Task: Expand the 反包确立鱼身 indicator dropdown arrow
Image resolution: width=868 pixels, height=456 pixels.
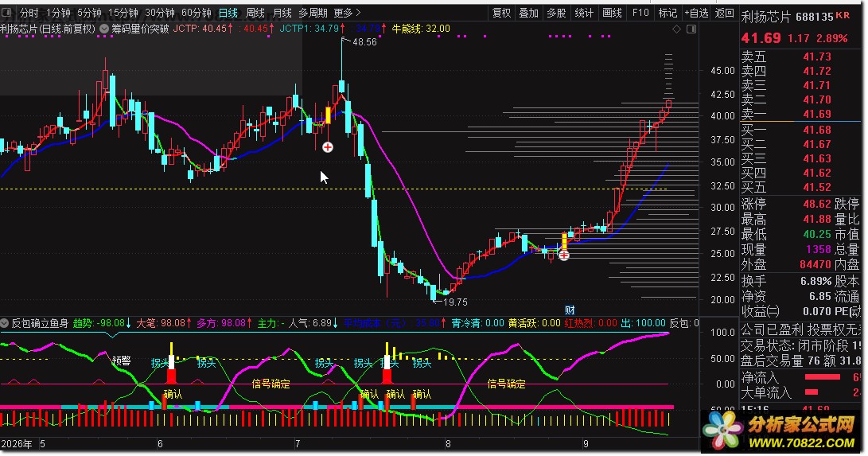Action: pyautogui.click(x=5, y=323)
